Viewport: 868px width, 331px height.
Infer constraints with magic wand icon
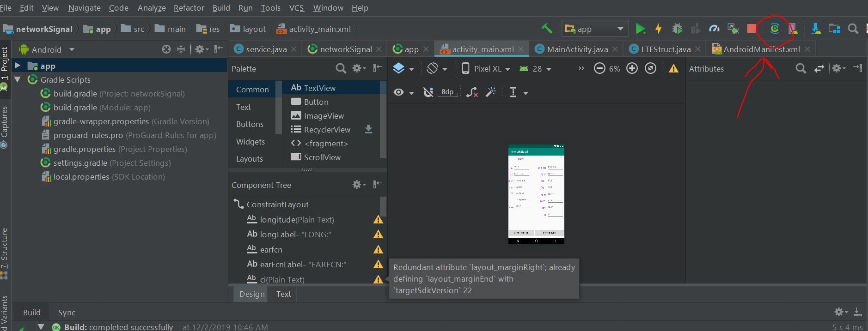[491, 92]
